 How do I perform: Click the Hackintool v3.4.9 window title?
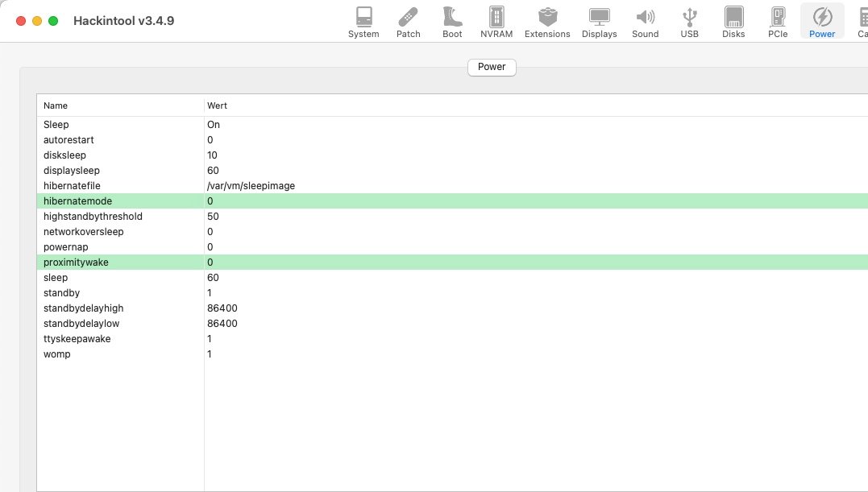pos(123,21)
